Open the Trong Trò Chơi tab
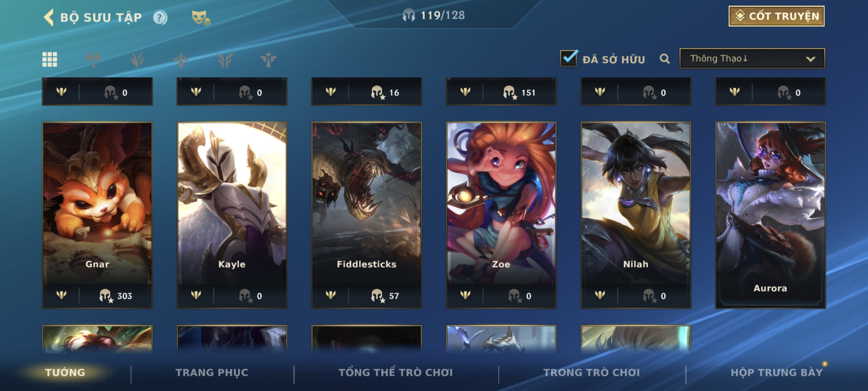 click(x=591, y=372)
